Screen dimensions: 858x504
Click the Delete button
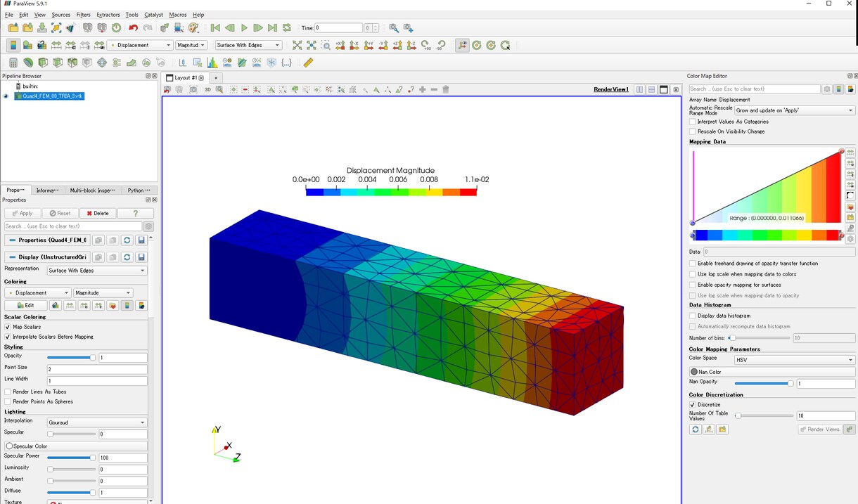98,213
